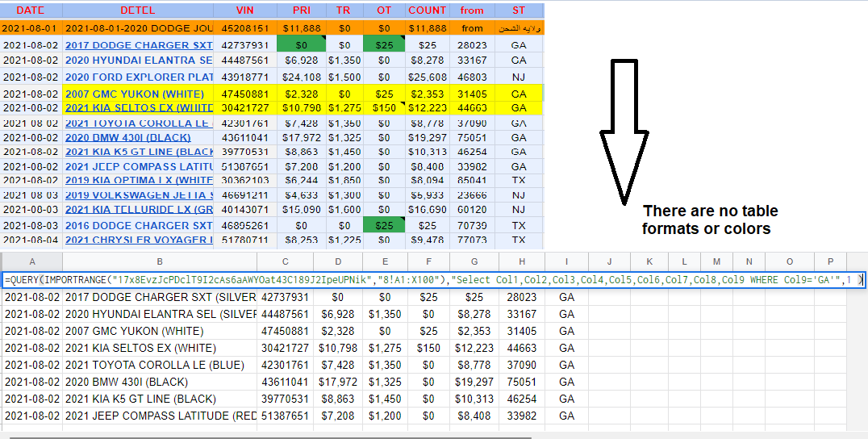Click the $24,108 price cell
This screenshot has width=868, height=439.
301,77
